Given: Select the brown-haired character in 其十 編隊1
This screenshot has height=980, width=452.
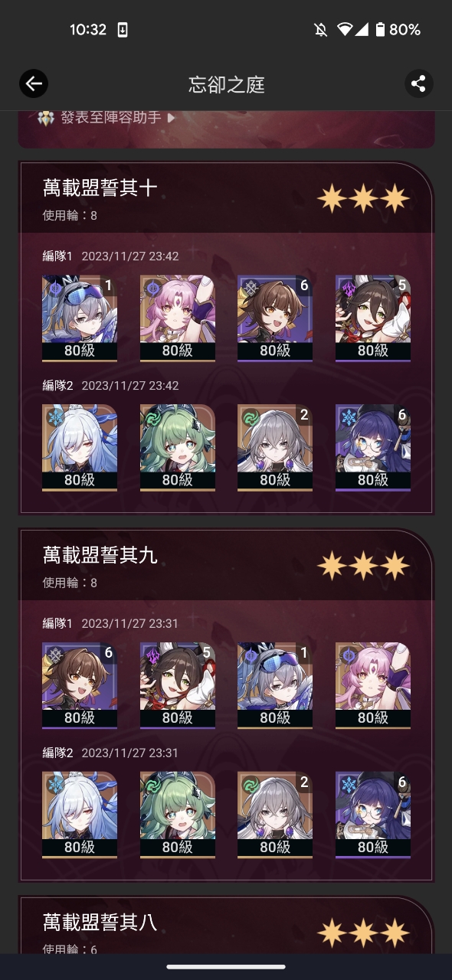Looking at the screenshot, I should coord(275,318).
